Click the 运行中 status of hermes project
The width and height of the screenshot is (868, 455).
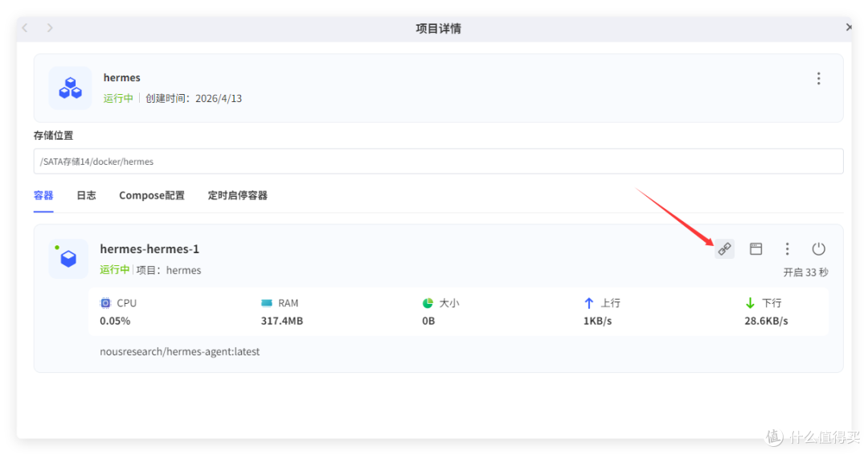pos(118,99)
